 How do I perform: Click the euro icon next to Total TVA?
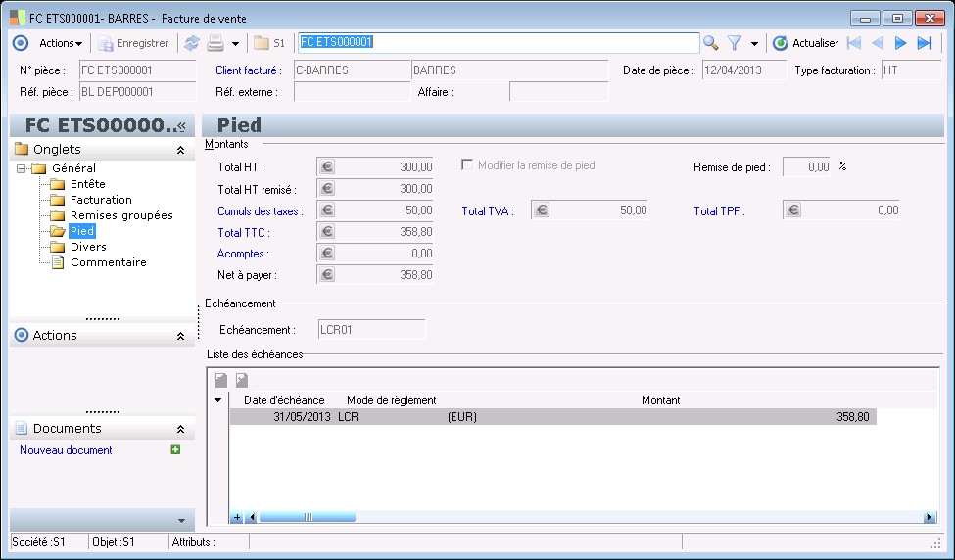click(541, 210)
